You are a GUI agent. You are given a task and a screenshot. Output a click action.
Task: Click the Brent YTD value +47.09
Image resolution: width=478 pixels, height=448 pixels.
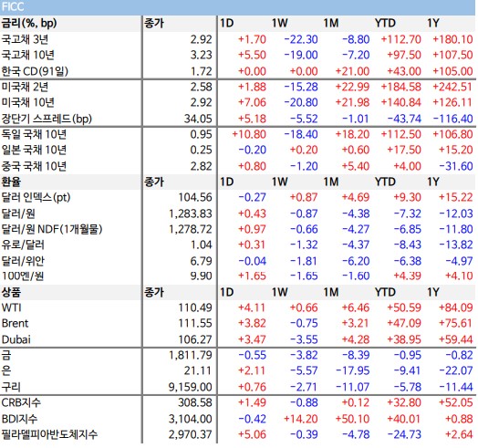coord(404,323)
